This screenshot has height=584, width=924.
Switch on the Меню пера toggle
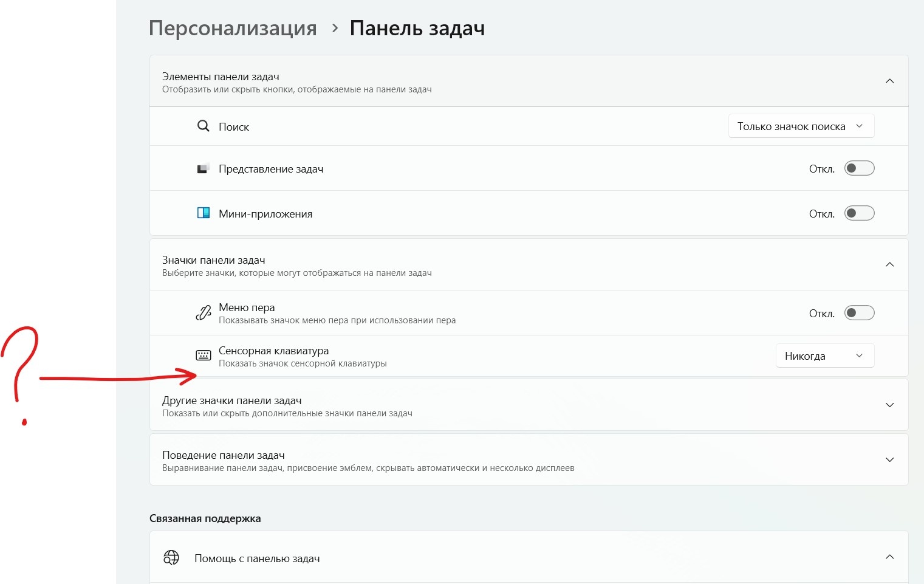click(859, 313)
